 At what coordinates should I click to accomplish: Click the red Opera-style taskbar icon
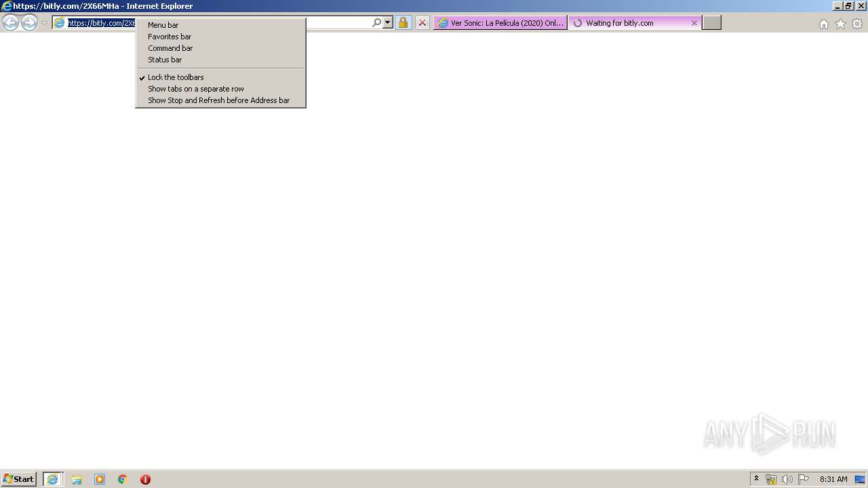tap(145, 479)
